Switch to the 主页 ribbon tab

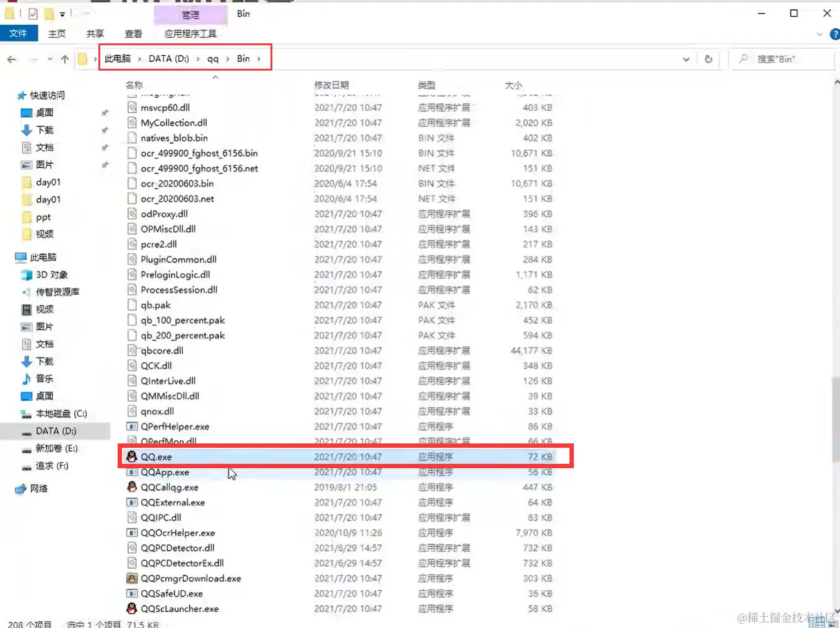(57, 33)
